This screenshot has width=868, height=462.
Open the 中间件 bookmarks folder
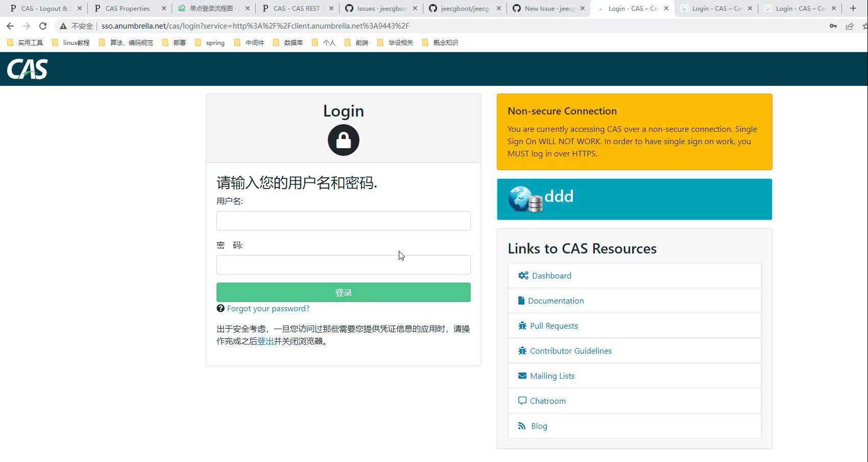(x=249, y=43)
